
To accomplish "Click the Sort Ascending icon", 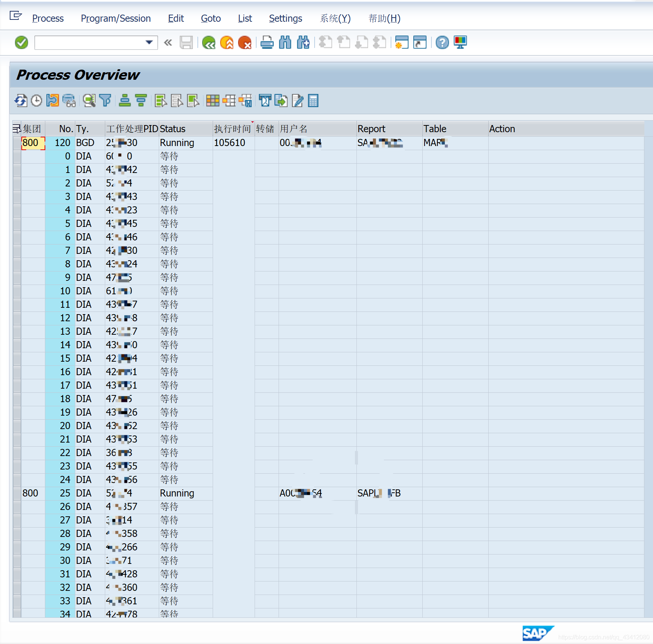I will (x=125, y=101).
